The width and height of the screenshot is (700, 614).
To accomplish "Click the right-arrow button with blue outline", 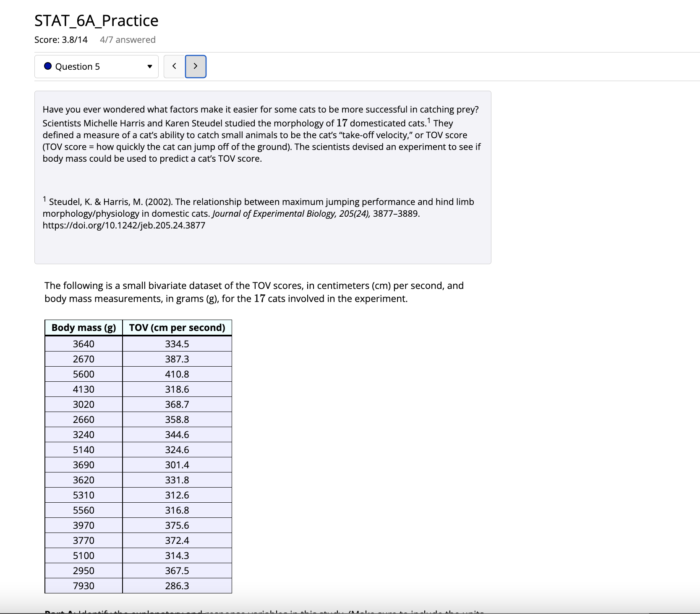I will coord(195,66).
